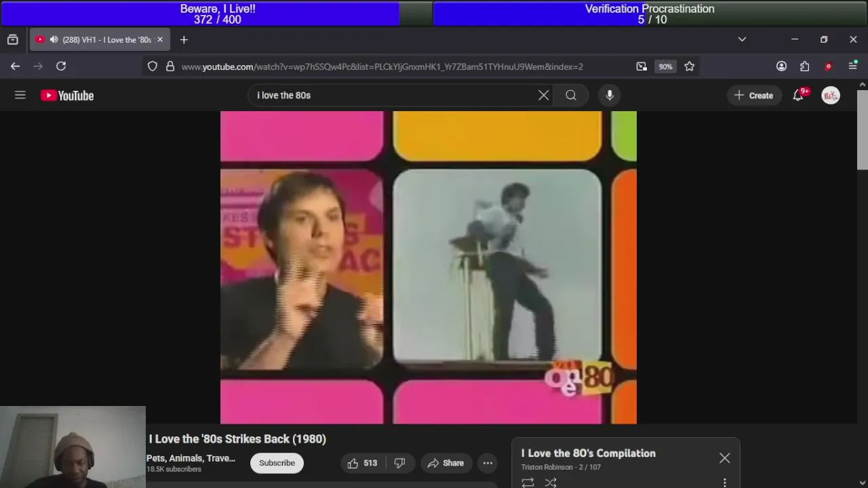The height and width of the screenshot is (488, 868).
Task: Reset the 90% zoom level
Action: [x=665, y=66]
